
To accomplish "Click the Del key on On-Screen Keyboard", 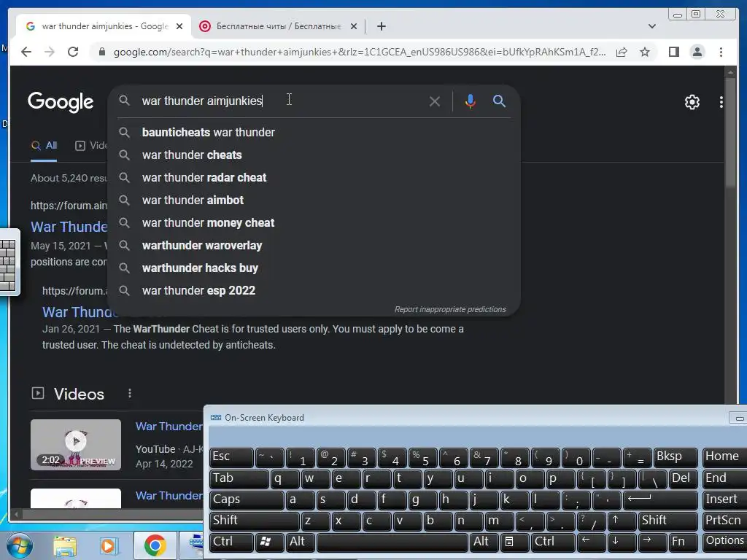I will coord(683,478).
